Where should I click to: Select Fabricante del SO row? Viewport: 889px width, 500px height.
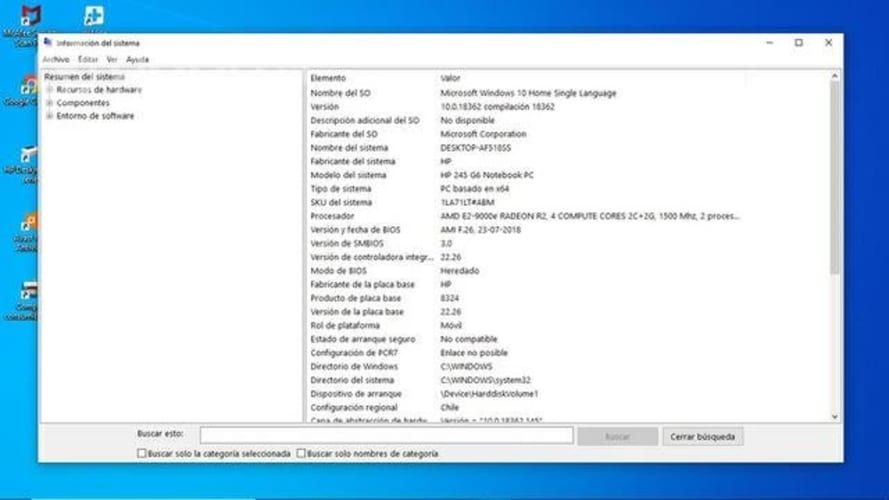[x=569, y=134]
